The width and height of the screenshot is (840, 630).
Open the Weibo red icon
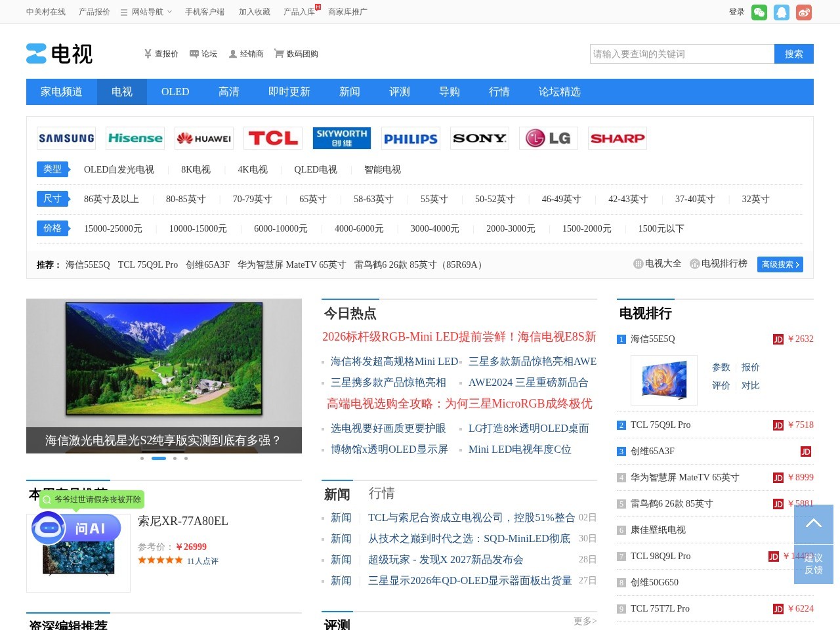coord(804,12)
